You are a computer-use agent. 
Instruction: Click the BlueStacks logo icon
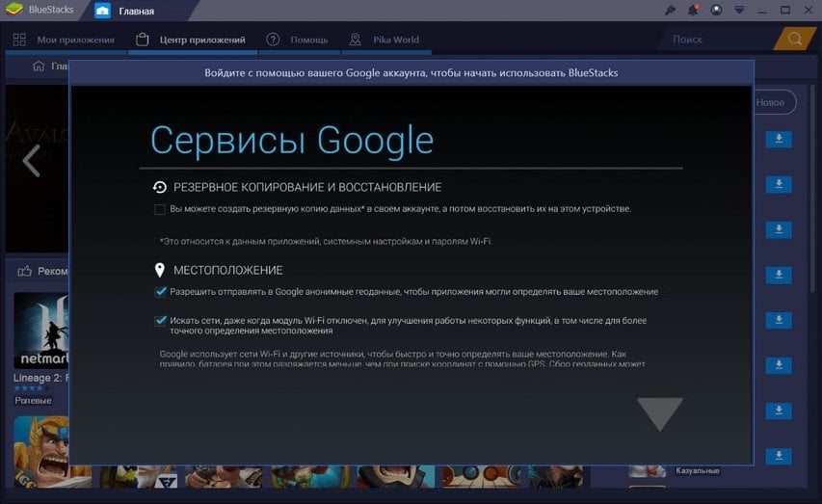tap(13, 9)
